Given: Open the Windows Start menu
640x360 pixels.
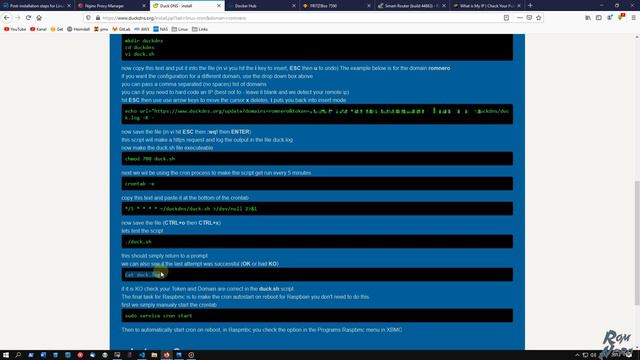Looking at the screenshot, I should [6, 355].
